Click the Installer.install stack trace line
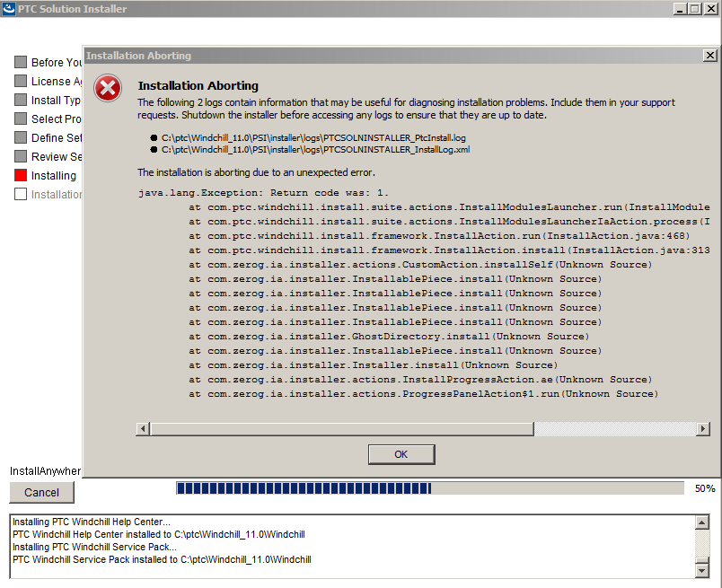Screen dimensions: 722x588 373,365
